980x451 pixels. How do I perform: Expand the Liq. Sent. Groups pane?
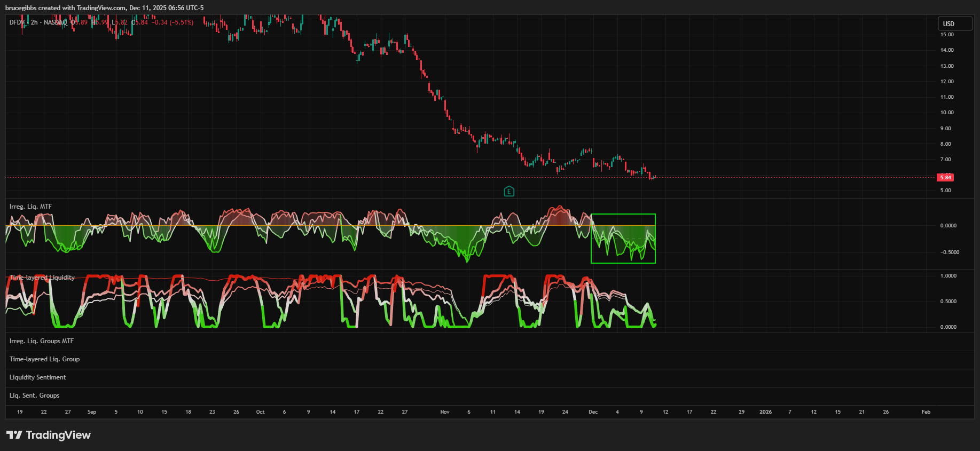pos(34,395)
